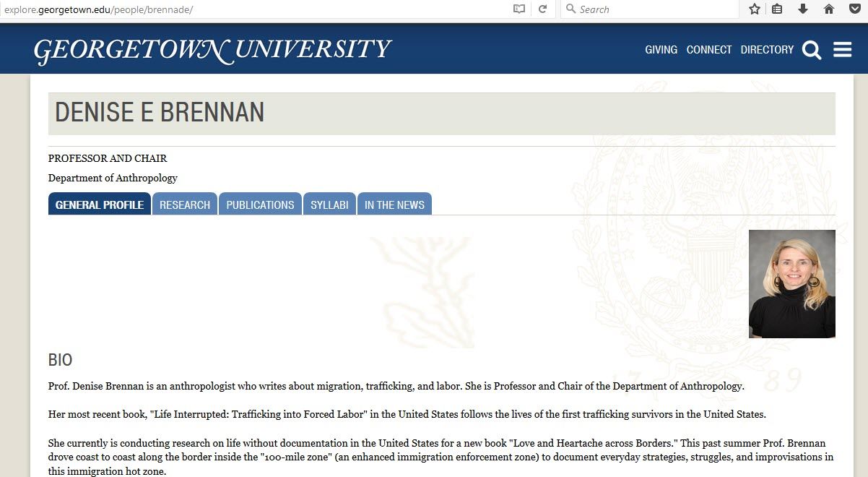868x477 pixels.
Task: Bookmark this page with the star icon
Action: [x=755, y=9]
